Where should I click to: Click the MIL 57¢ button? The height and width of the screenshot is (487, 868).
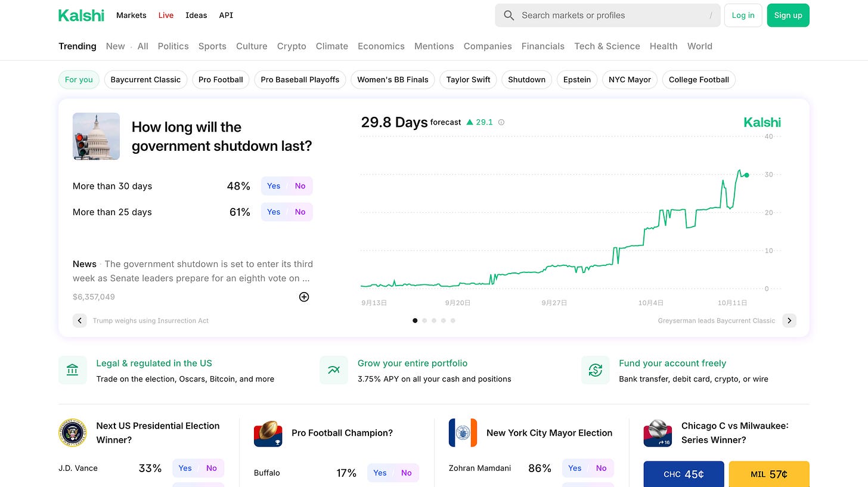(x=769, y=474)
